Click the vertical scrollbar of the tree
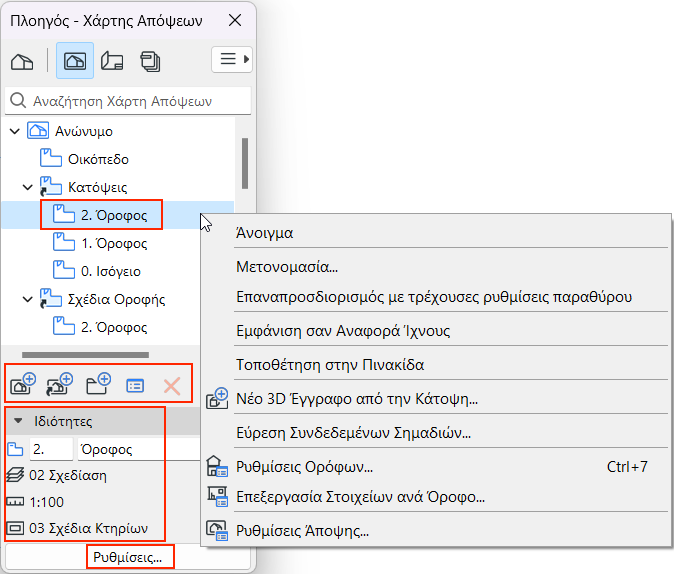The image size is (674, 574). pyautogui.click(x=245, y=163)
